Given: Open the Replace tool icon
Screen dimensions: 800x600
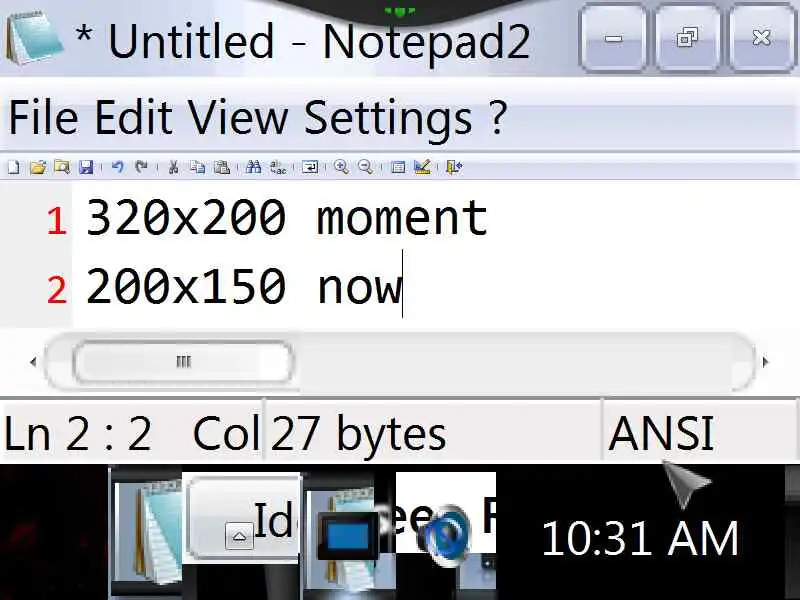Looking at the screenshot, I should tap(278, 167).
